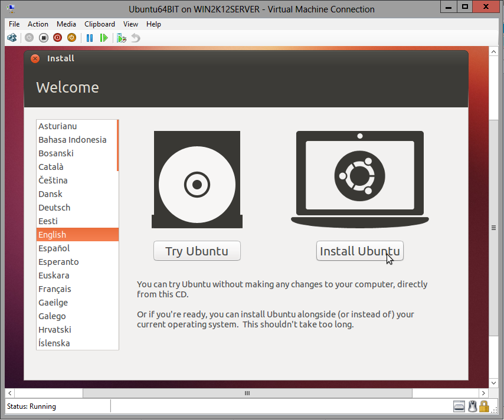The image size is (504, 420).
Task: Choose Bosanski from language list
Action: point(77,153)
